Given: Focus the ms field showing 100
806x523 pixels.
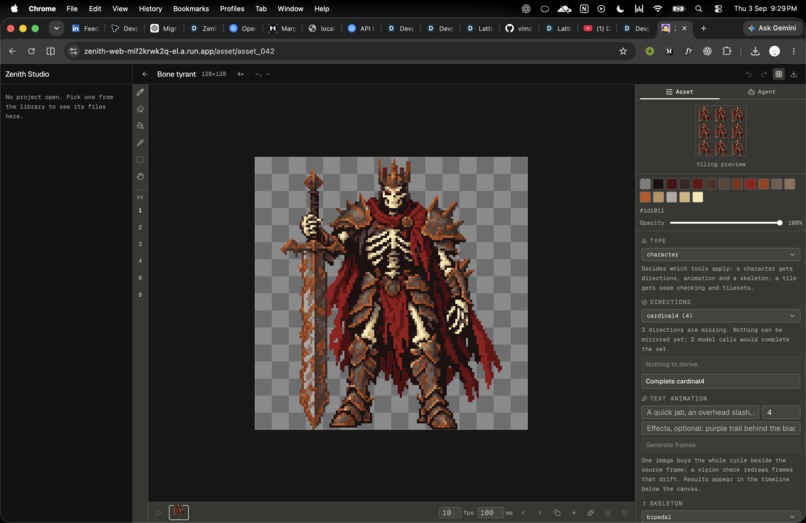Looking at the screenshot, I should click(x=490, y=513).
